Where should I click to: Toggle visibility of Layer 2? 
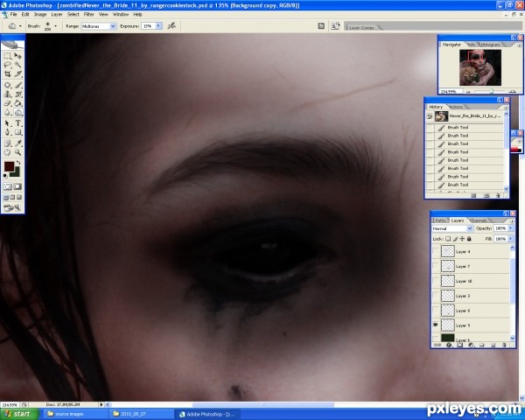click(x=435, y=296)
